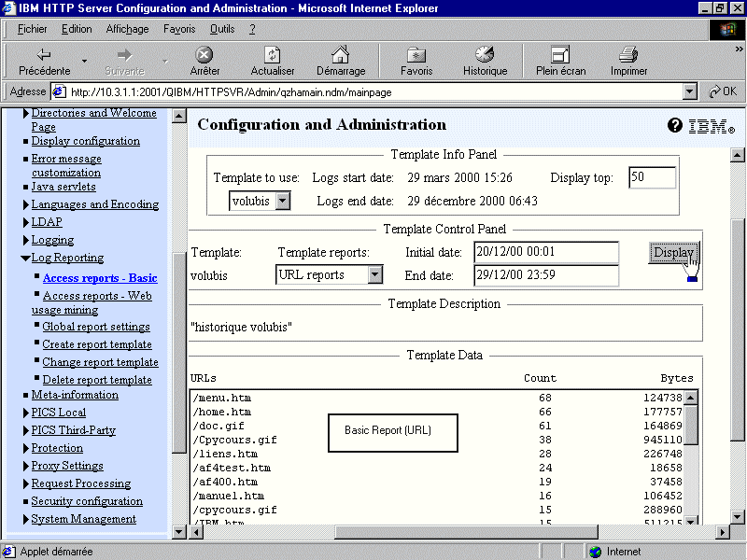Expand the System Management triangle

click(x=26, y=520)
